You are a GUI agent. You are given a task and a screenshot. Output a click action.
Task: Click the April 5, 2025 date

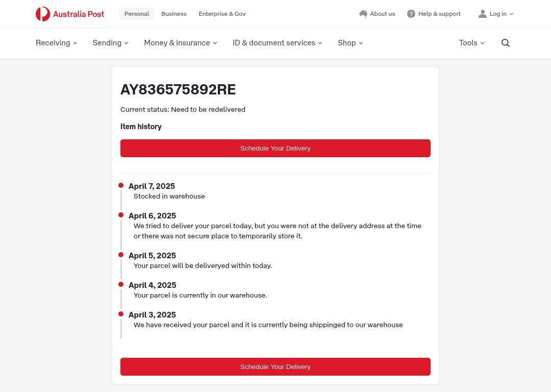pyautogui.click(x=152, y=256)
